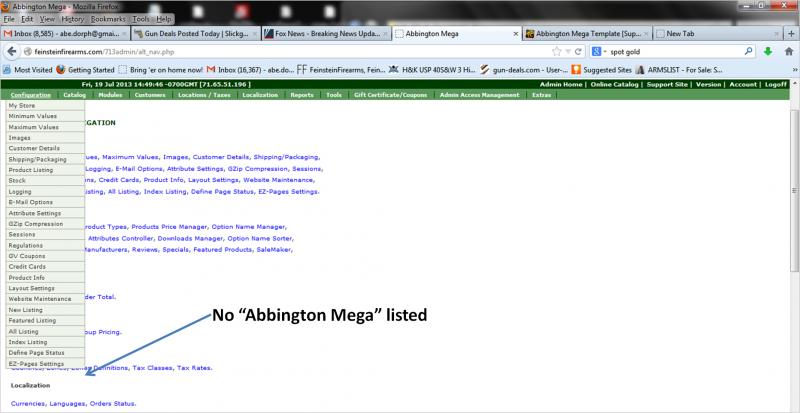Image resolution: width=800 pixels, height=413 pixels.
Task: Click the browser back arrow button
Action: (12, 52)
